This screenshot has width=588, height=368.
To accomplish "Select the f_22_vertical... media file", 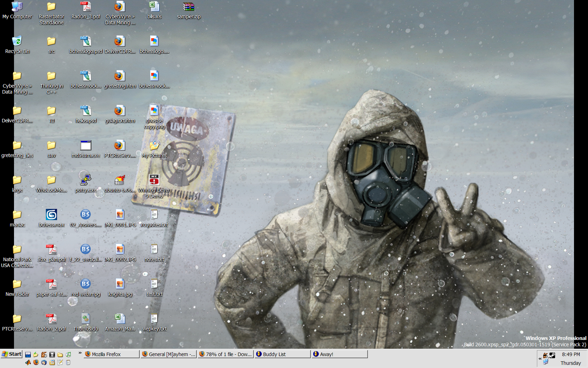I will (x=86, y=253).
